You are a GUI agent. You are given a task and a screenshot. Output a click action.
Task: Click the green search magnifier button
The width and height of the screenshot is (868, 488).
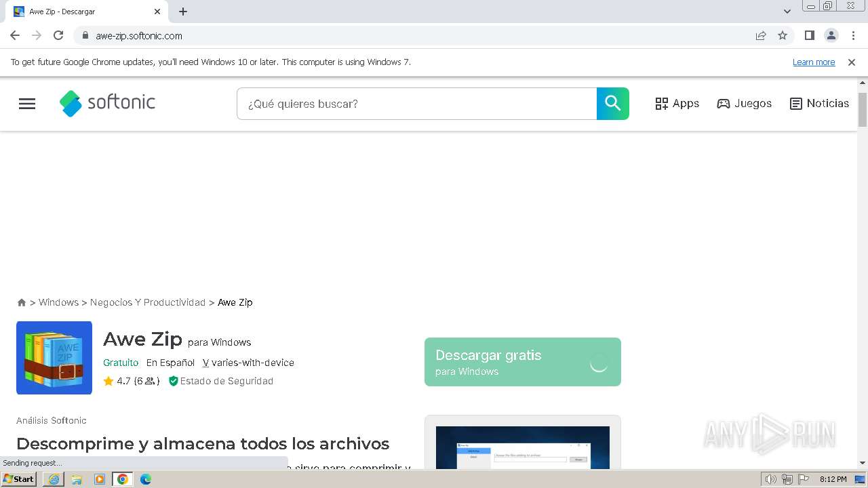pyautogui.click(x=613, y=104)
